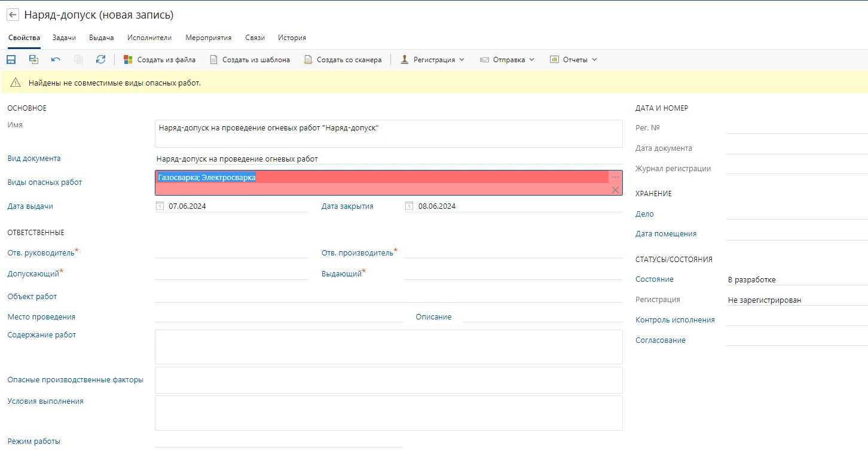Screen dimensions: 868x475
Task: Click the Refresh toolbar icon
Action: tap(100, 60)
